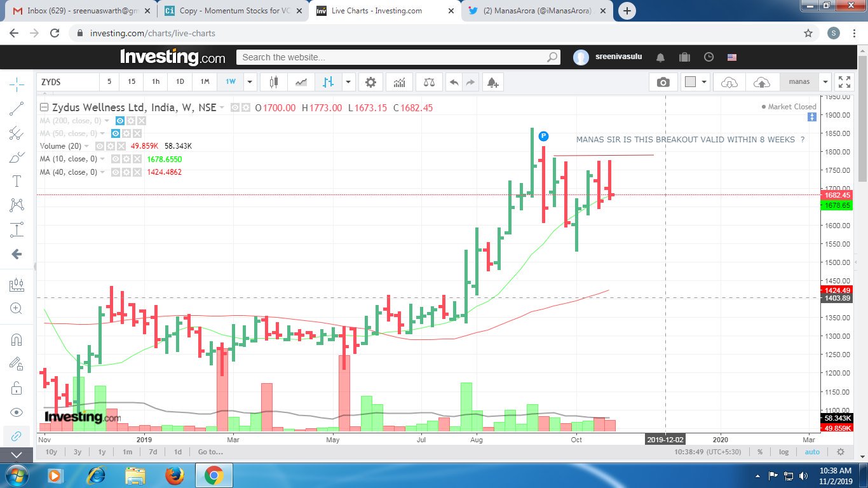Toggle percent scale button

pyautogui.click(x=760, y=452)
